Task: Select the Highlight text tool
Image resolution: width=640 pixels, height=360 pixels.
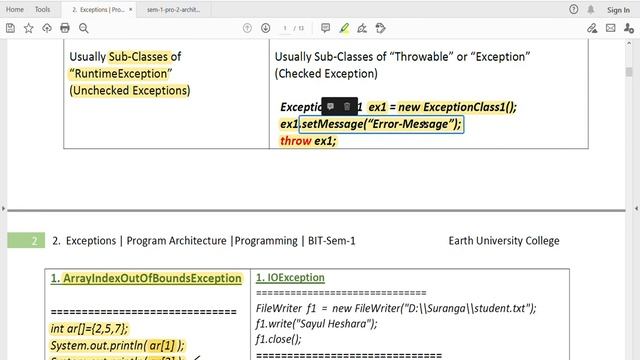Action: pyautogui.click(x=344, y=28)
